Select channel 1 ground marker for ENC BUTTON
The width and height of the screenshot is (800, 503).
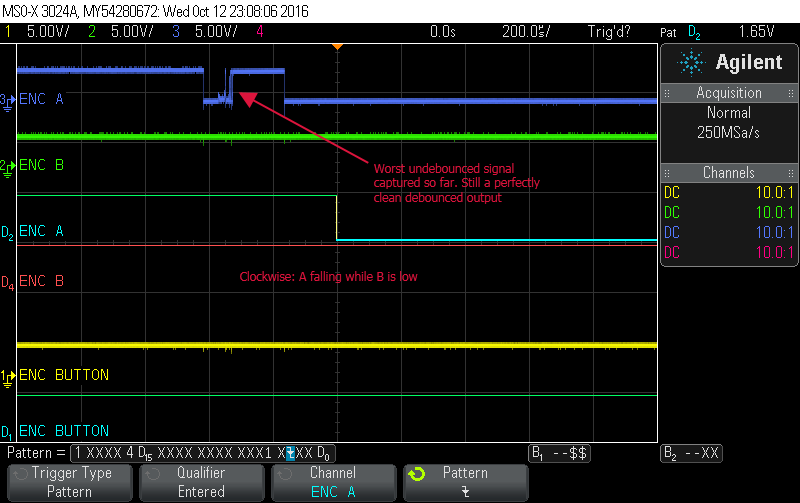click(x=7, y=375)
